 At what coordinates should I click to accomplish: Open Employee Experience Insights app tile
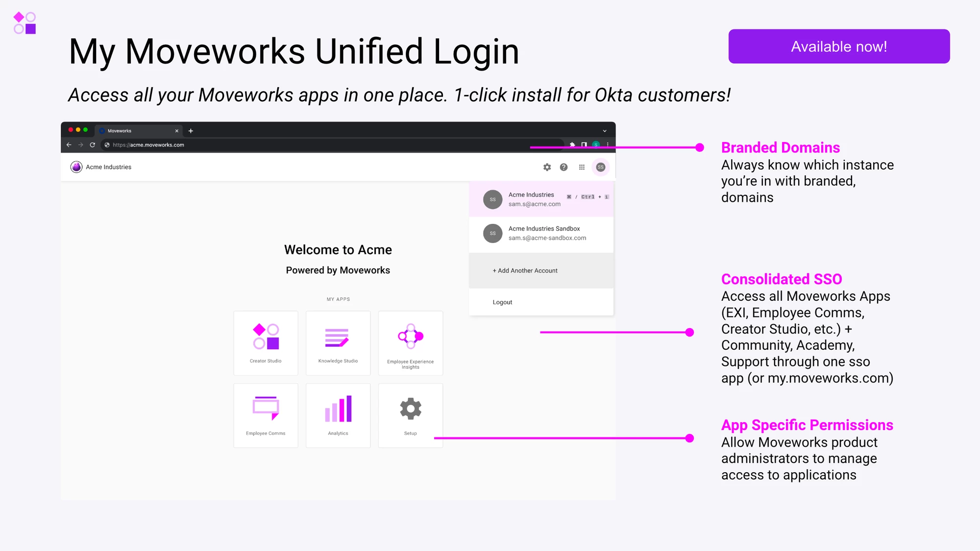pyautogui.click(x=411, y=343)
